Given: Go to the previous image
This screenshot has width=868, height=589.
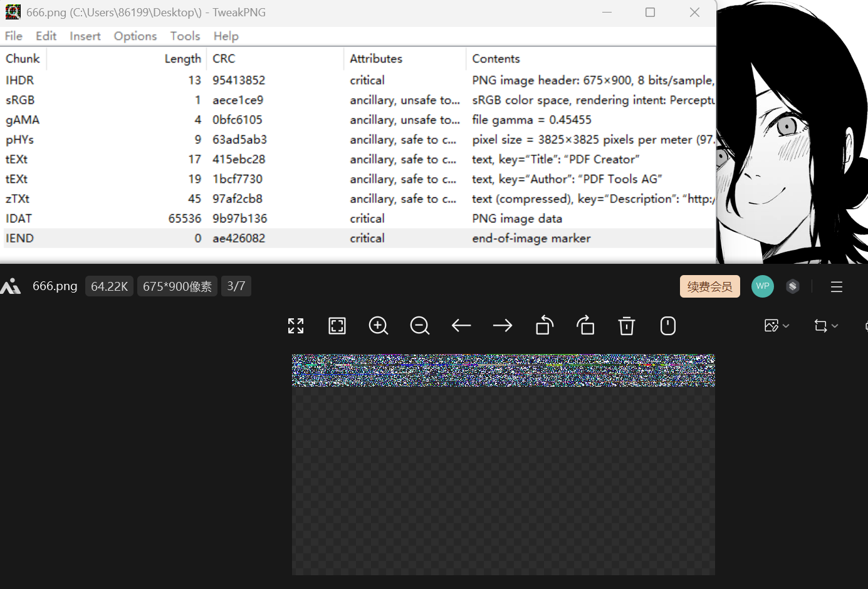Looking at the screenshot, I should [x=461, y=326].
